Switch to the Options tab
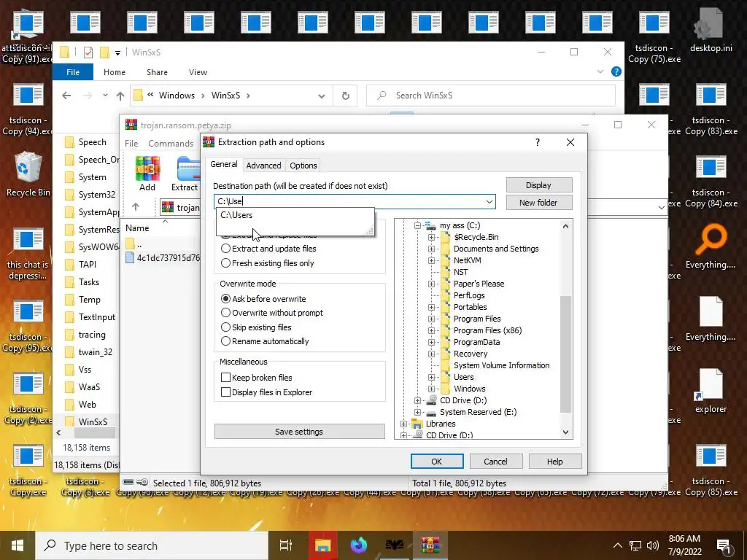 coord(303,166)
